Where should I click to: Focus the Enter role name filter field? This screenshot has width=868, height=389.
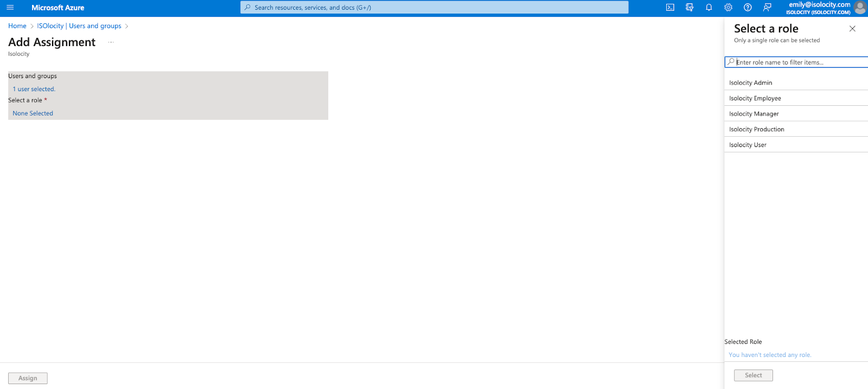[796, 62]
